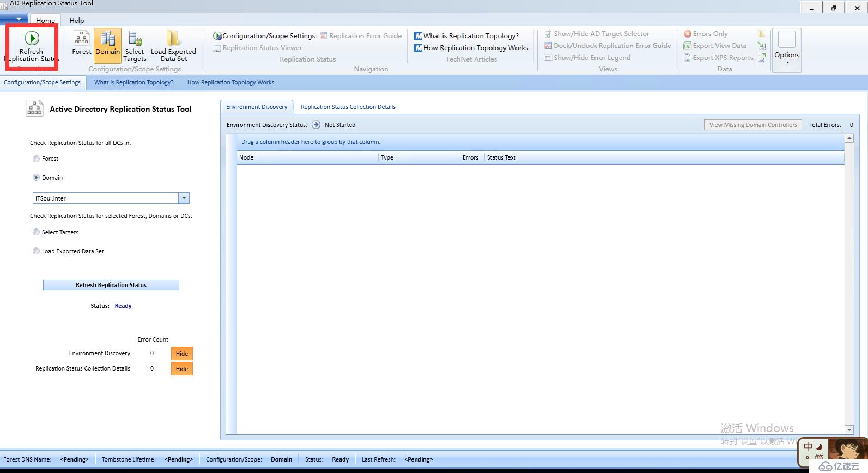Click the folder icon beside Errors Only
This screenshot has height=473, width=868.
(762, 34)
